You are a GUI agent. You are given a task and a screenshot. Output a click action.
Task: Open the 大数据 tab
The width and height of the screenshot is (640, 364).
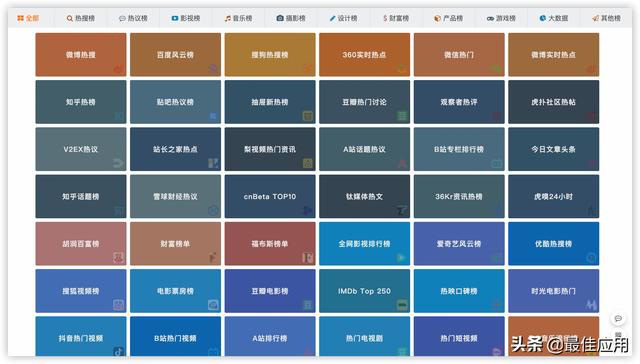[x=554, y=18]
